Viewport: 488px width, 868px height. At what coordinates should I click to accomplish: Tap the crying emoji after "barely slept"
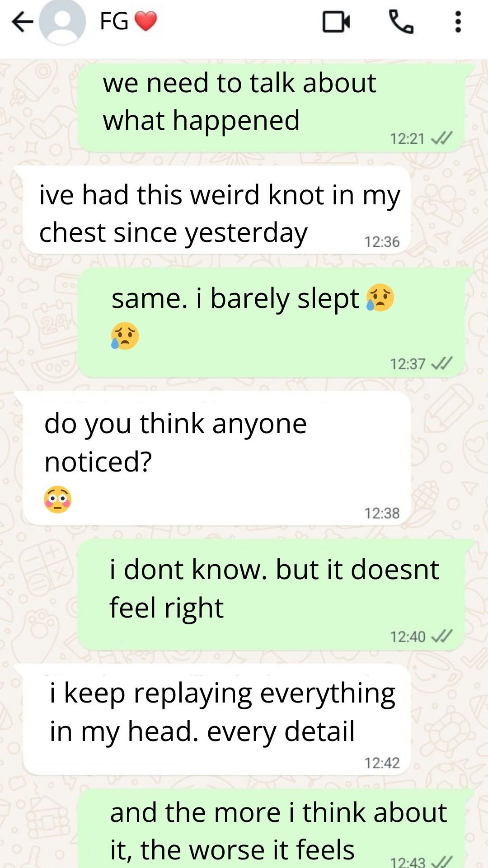click(380, 297)
